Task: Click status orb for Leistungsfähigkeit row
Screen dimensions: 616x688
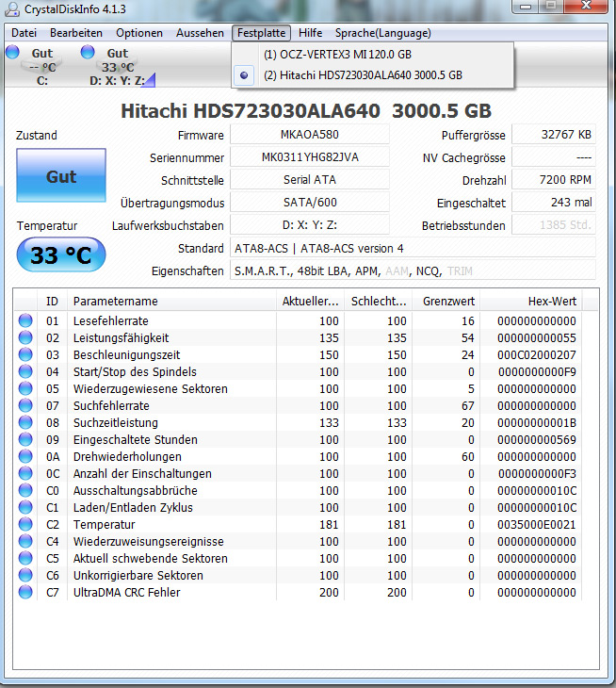Action: (x=25, y=337)
